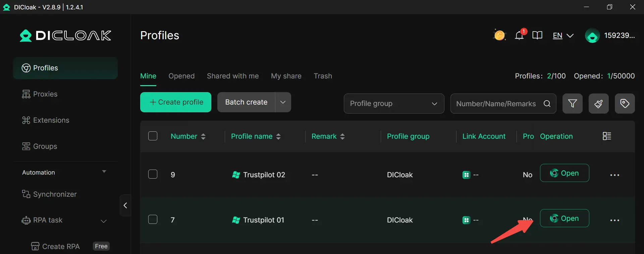Open the Trustpilot 01 profile
This screenshot has width=644, height=254.
pyautogui.click(x=564, y=218)
